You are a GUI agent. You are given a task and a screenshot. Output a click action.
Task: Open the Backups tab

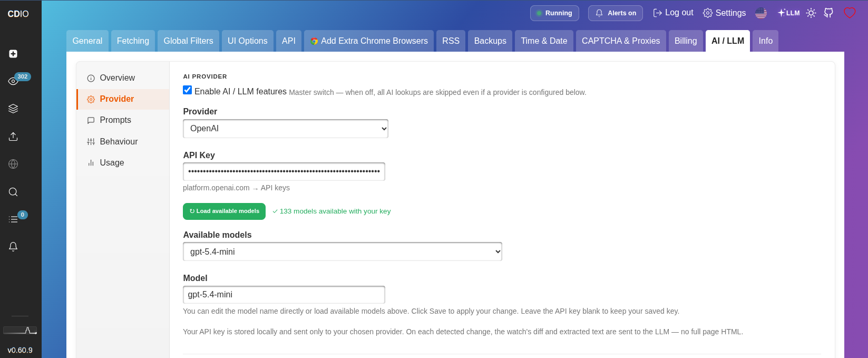click(490, 41)
